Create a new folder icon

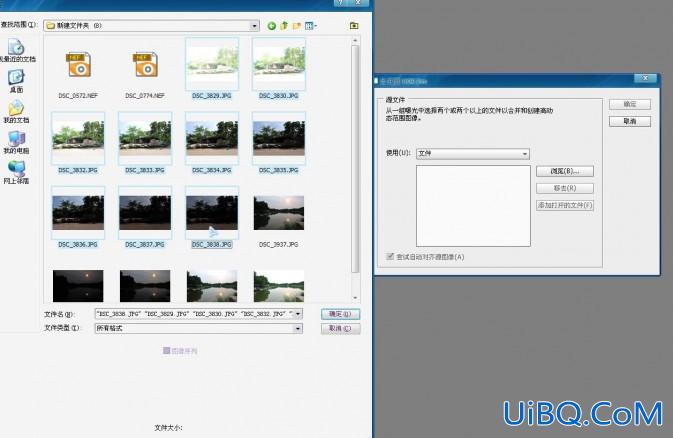coord(297,26)
